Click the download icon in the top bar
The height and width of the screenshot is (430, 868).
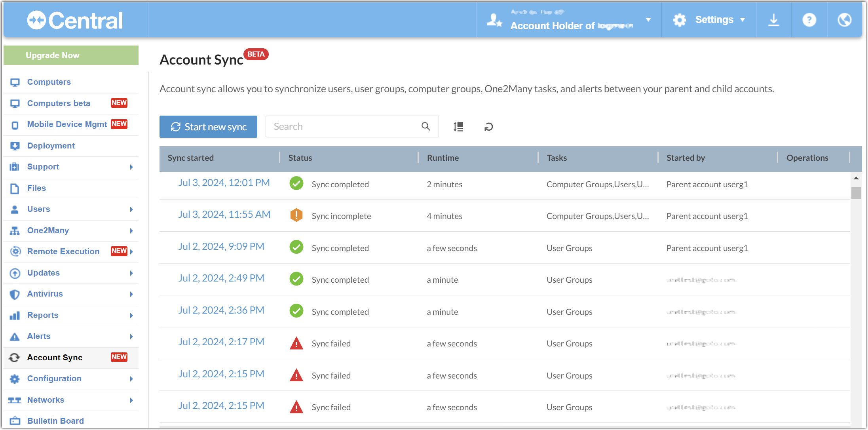774,19
